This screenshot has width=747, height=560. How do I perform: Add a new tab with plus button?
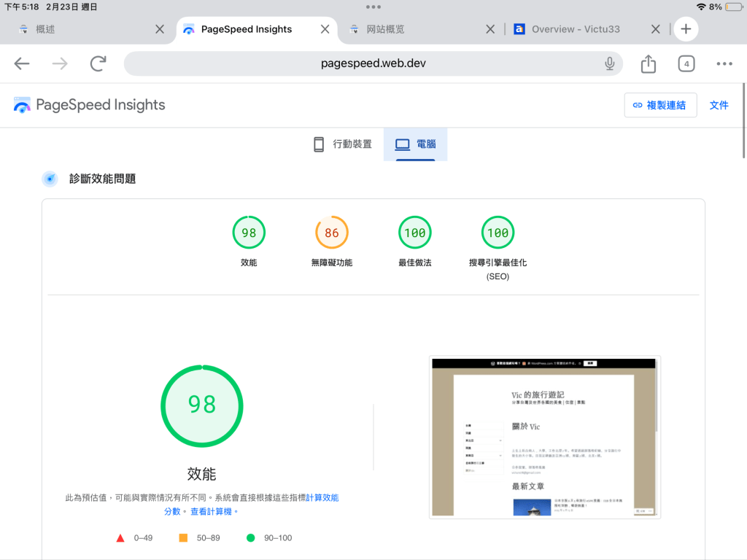(x=686, y=29)
